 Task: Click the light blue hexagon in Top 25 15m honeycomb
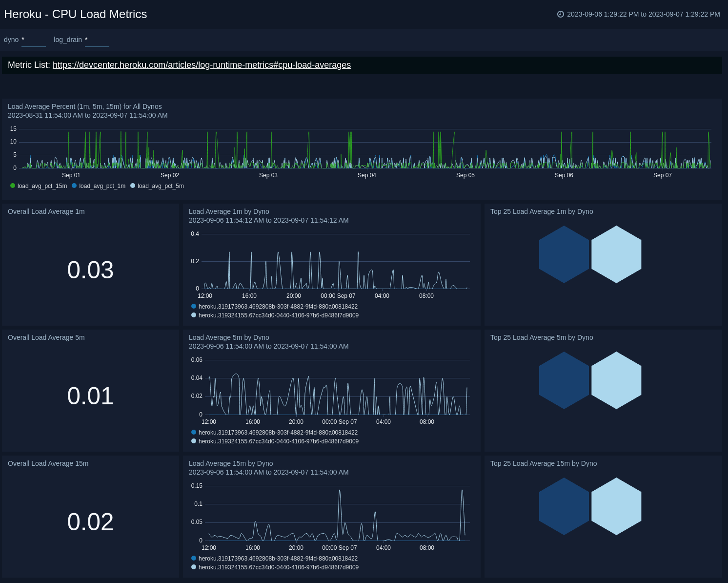pyautogui.click(x=616, y=506)
